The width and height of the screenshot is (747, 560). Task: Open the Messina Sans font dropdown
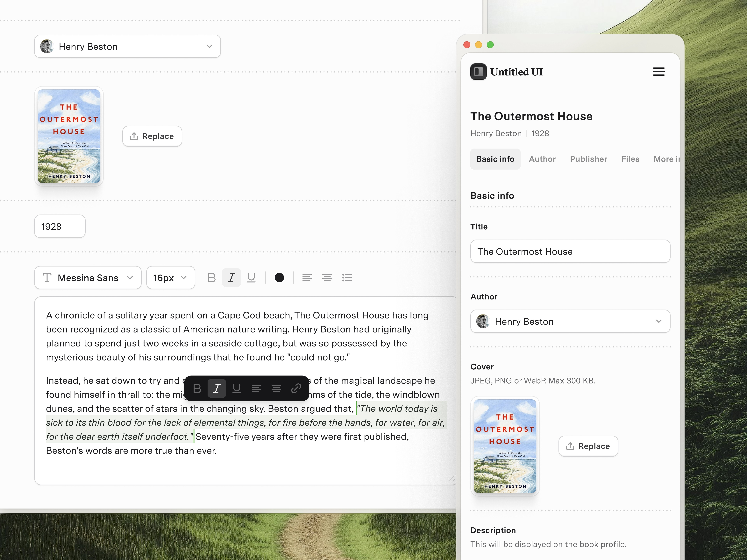tap(88, 278)
